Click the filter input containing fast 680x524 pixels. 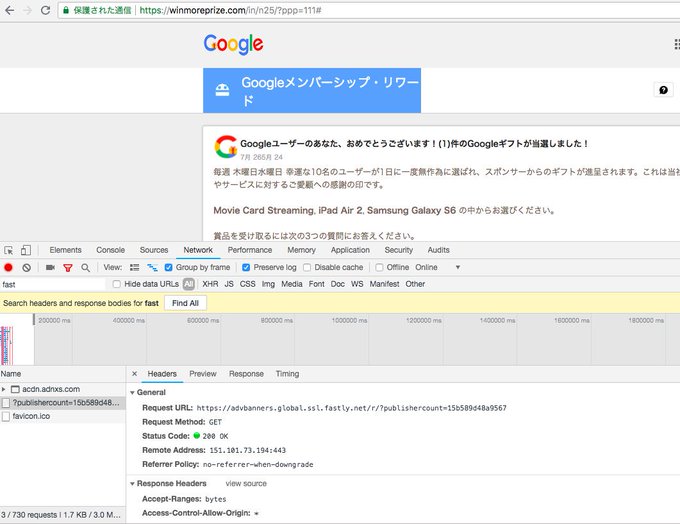click(x=52, y=285)
